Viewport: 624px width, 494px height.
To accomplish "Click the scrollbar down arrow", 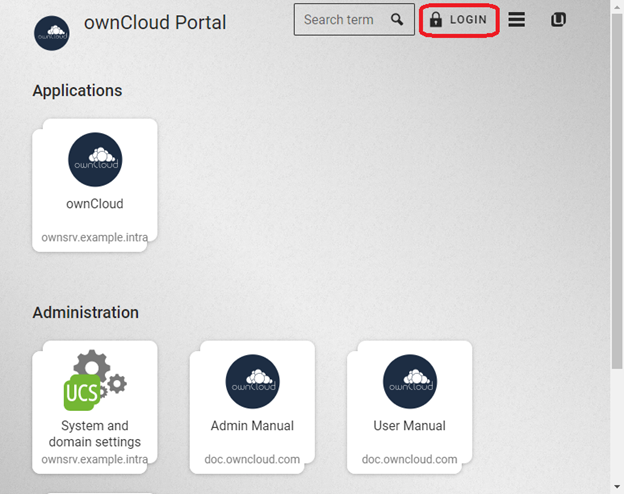I will click(617, 486).
